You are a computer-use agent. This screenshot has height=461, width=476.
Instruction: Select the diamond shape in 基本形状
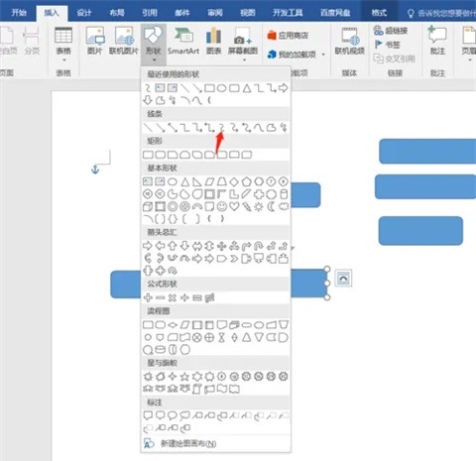click(234, 181)
